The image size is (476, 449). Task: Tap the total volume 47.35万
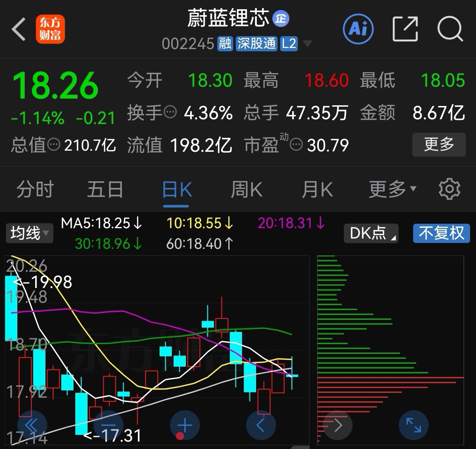click(317, 113)
